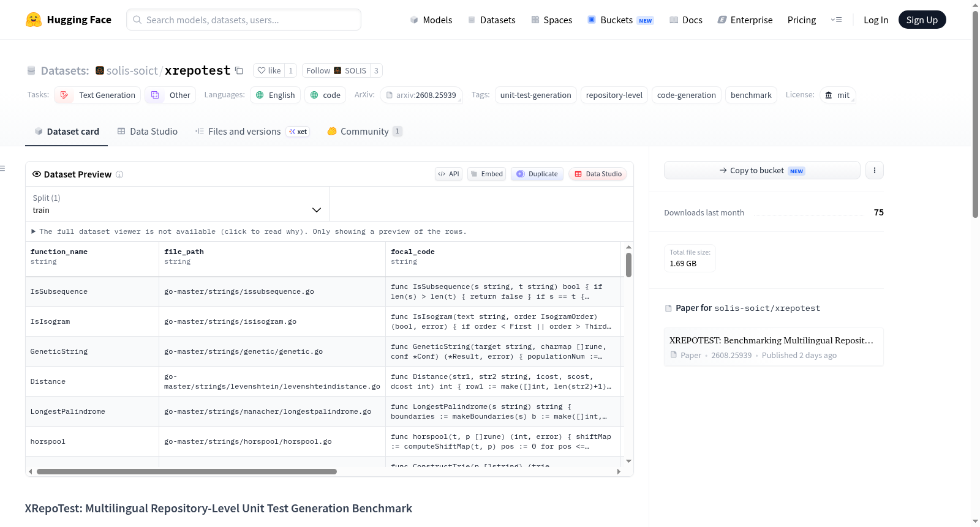Open Enterprise in the top navigation
980x527 pixels.
coord(745,20)
